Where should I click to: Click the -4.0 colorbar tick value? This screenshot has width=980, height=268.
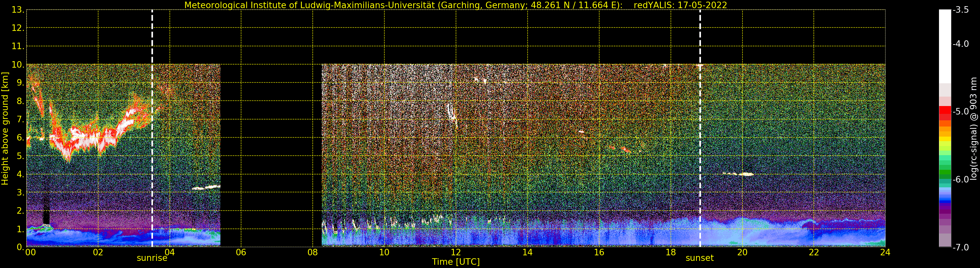[960, 44]
